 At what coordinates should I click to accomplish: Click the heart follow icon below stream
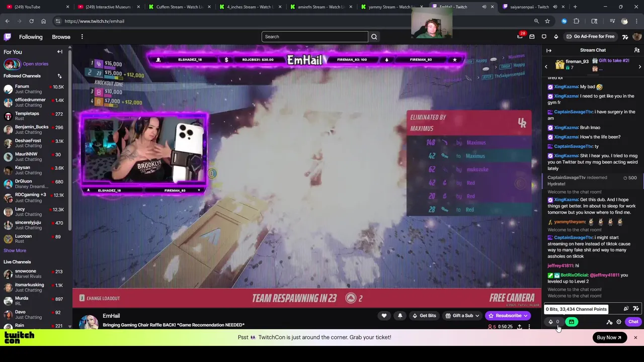pos(384,316)
